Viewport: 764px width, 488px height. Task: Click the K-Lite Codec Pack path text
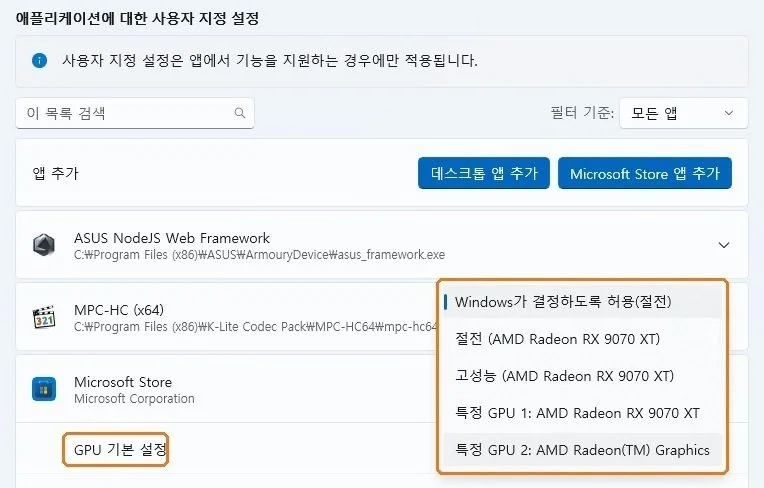pyautogui.click(x=255, y=327)
